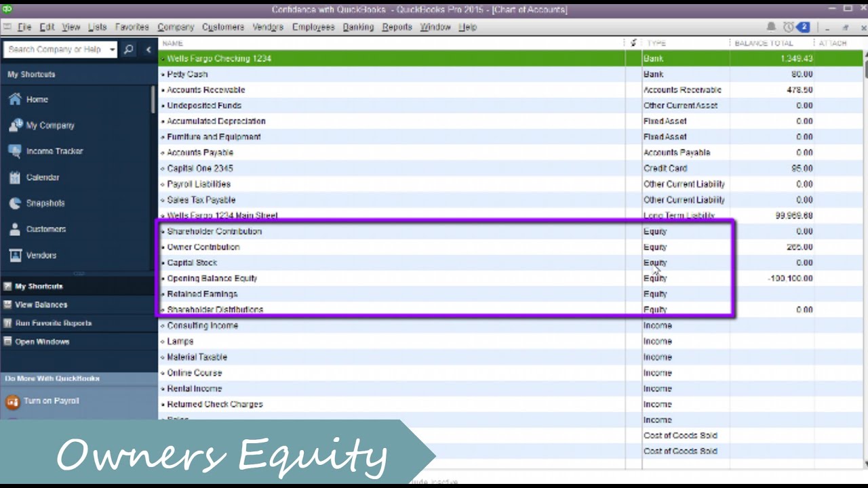Viewport: 868px width, 488px height.
Task: Open the Customers shortcut
Action: coord(37,229)
